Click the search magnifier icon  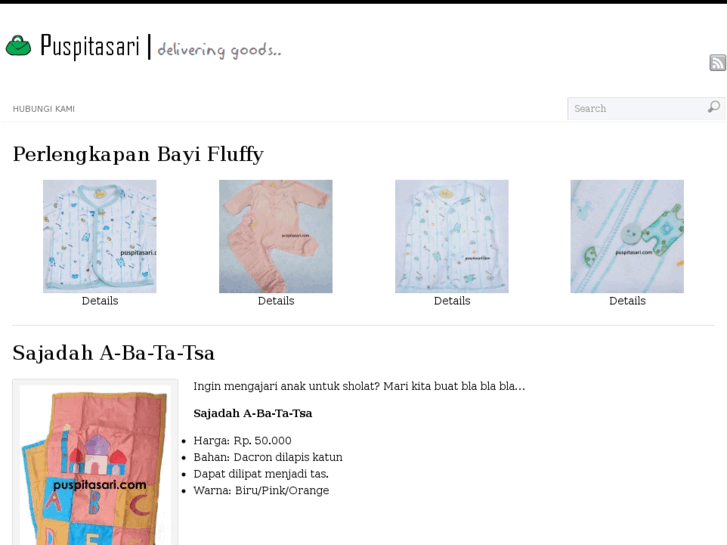[714, 107]
